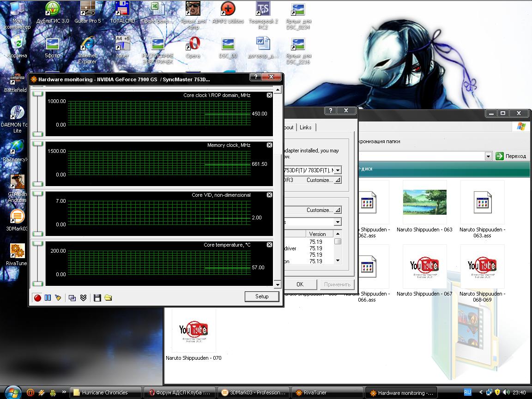The height and width of the screenshot is (399, 532).
Task: Open log file with the folder icon
Action: click(108, 298)
